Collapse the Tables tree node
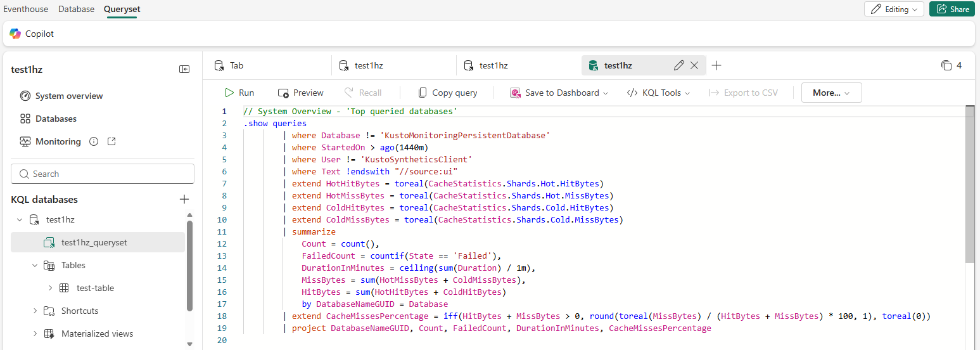Viewport: 980px width, 350px height. pyautogui.click(x=35, y=265)
